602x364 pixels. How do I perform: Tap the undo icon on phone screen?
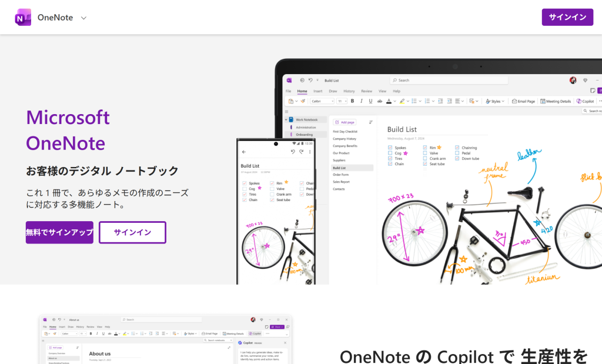(x=293, y=152)
